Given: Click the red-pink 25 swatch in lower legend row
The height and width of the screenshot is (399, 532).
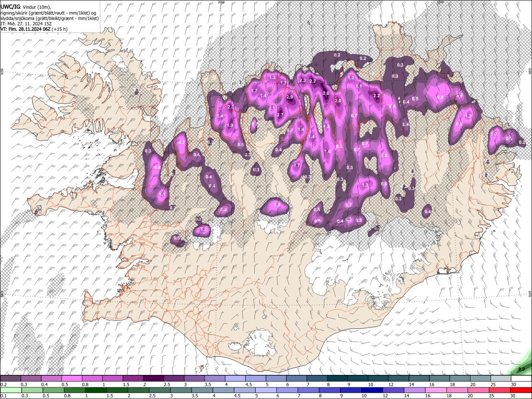Looking at the screenshot, I should pos(500,390).
